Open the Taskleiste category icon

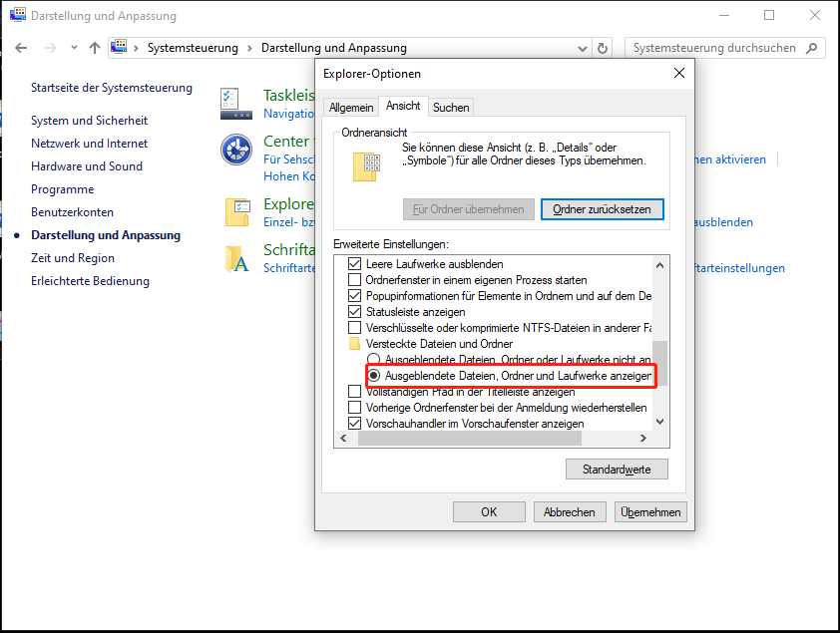[236, 104]
